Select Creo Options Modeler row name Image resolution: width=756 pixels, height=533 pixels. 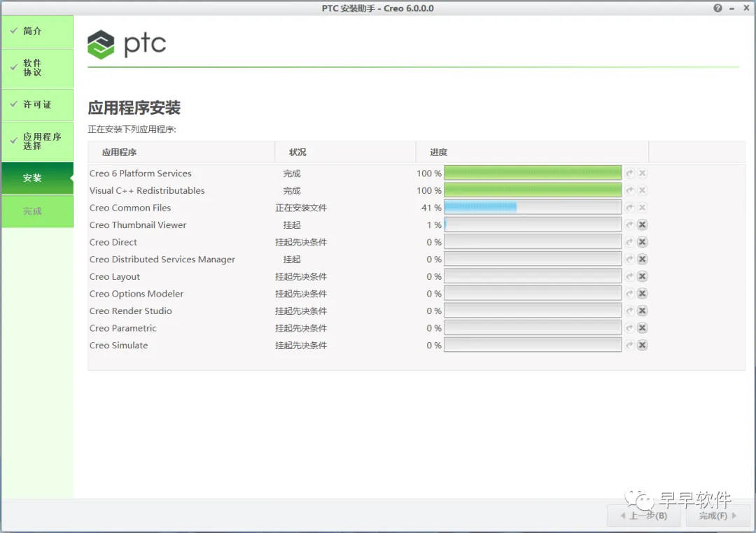pyautogui.click(x=136, y=294)
